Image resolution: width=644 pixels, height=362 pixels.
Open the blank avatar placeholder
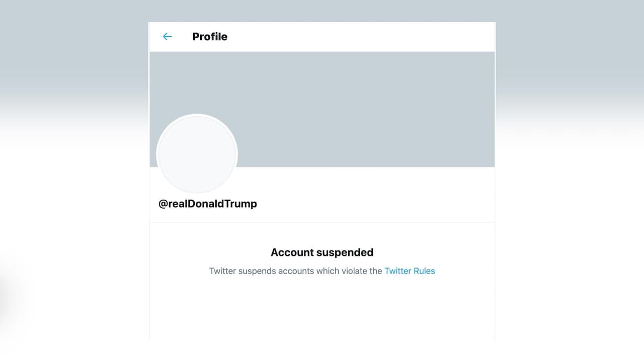click(x=197, y=154)
